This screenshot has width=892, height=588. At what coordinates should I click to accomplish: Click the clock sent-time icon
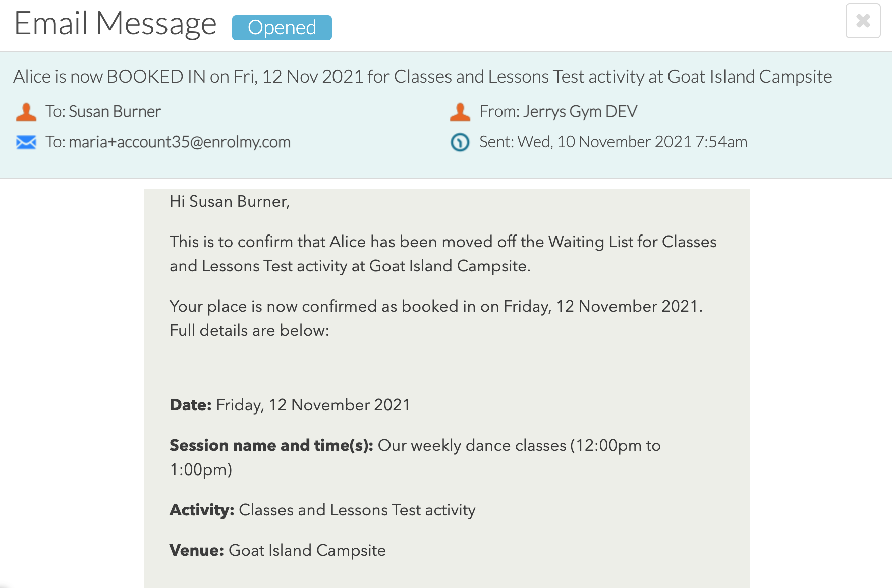point(460,142)
